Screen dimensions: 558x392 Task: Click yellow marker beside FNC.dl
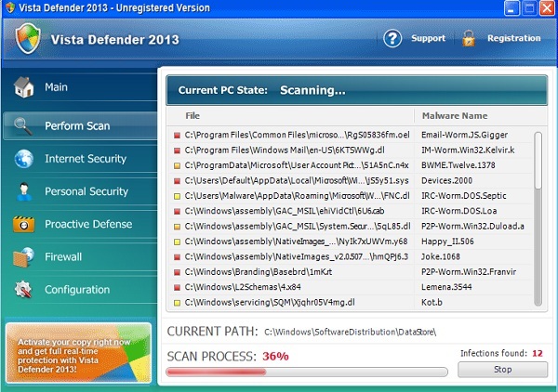pos(177,196)
